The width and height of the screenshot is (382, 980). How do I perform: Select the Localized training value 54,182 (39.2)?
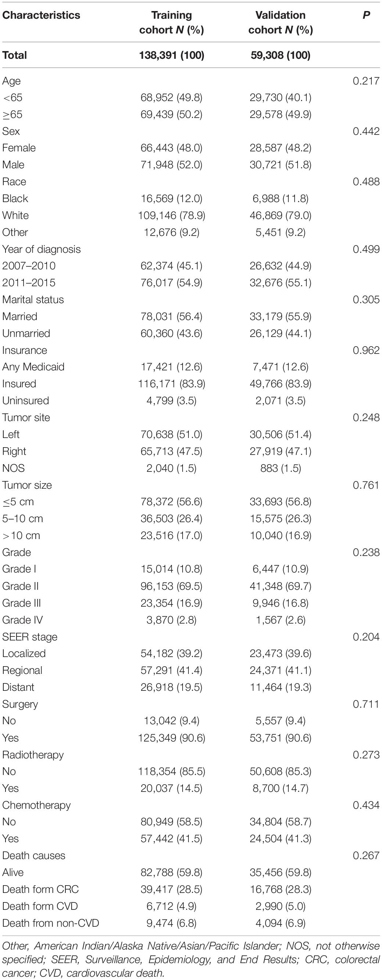pyautogui.click(x=172, y=653)
